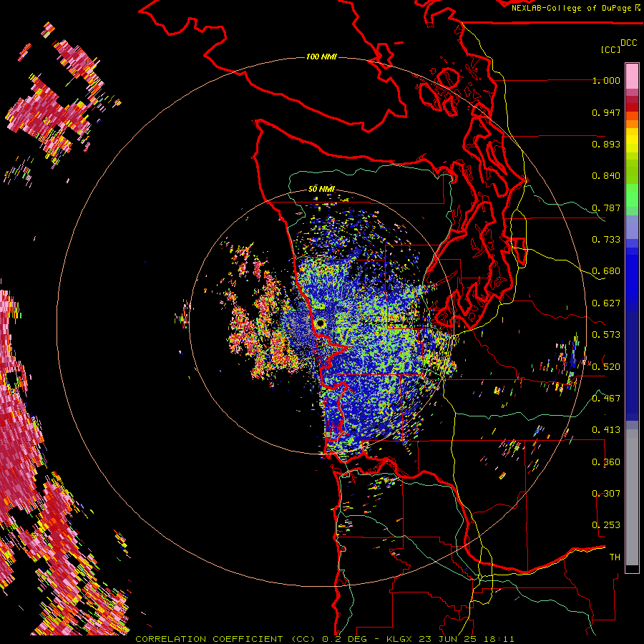Viewport: 644px width, 644px height.
Task: Pick the bright green color bar segment
Action: coord(632,195)
